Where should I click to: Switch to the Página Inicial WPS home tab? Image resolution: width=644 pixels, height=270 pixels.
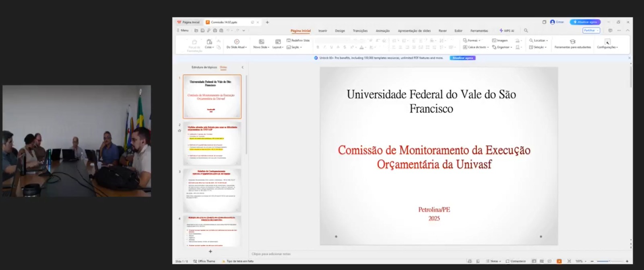188,22
